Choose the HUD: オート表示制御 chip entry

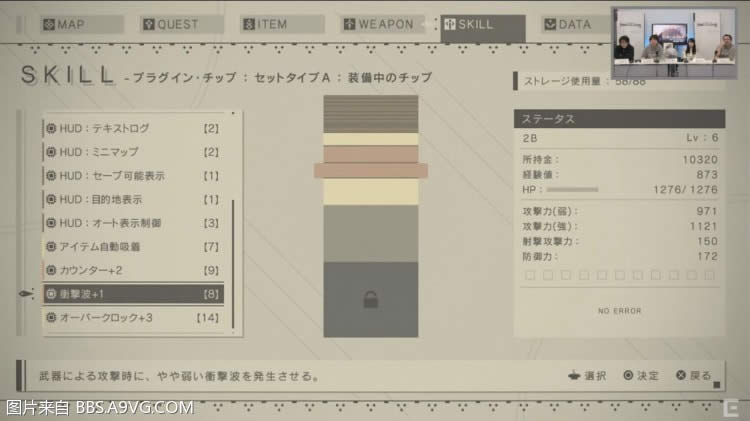pyautogui.click(x=134, y=223)
